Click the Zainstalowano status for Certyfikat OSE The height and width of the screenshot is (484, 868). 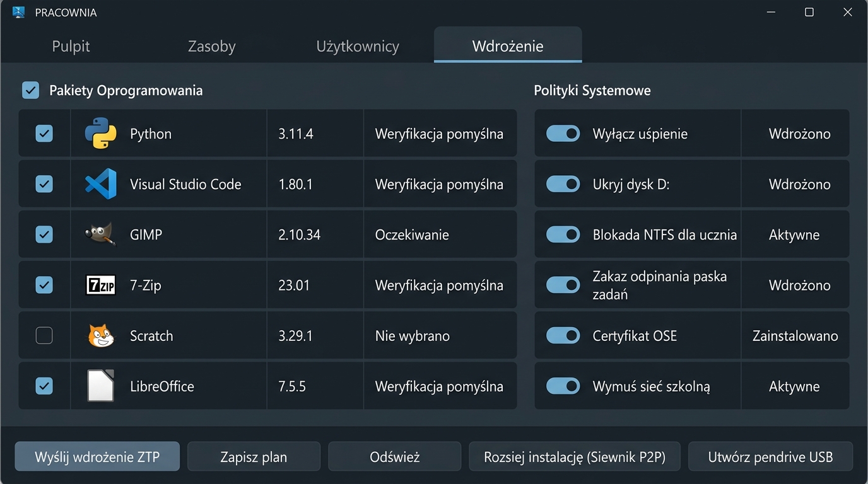(x=795, y=336)
